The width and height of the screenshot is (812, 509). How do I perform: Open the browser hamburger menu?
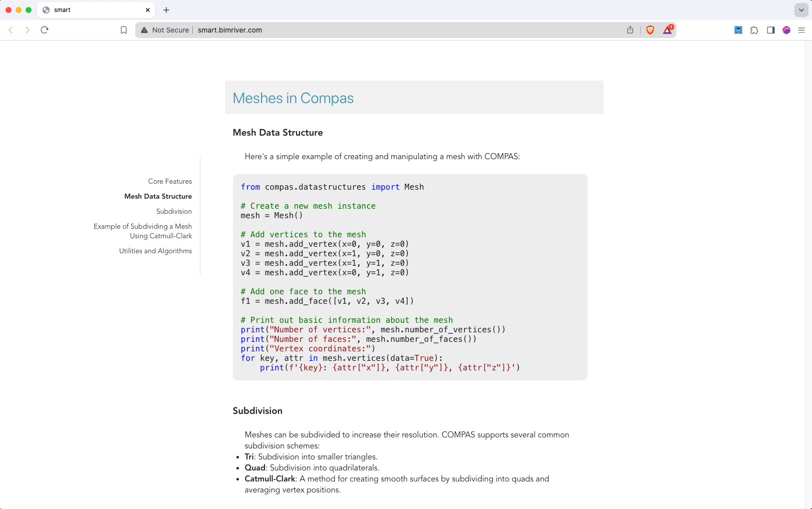[x=801, y=30]
